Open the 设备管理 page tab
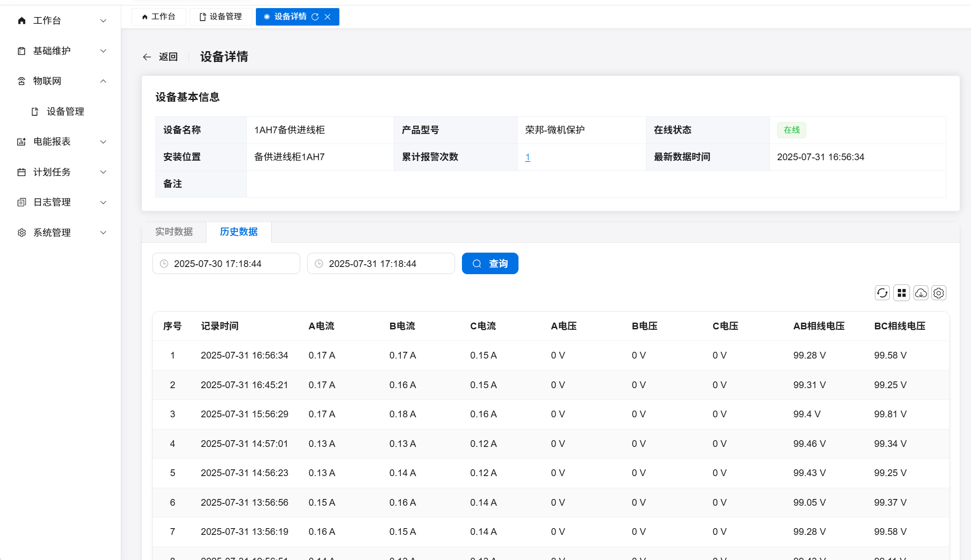The image size is (971, 560). 221,17
